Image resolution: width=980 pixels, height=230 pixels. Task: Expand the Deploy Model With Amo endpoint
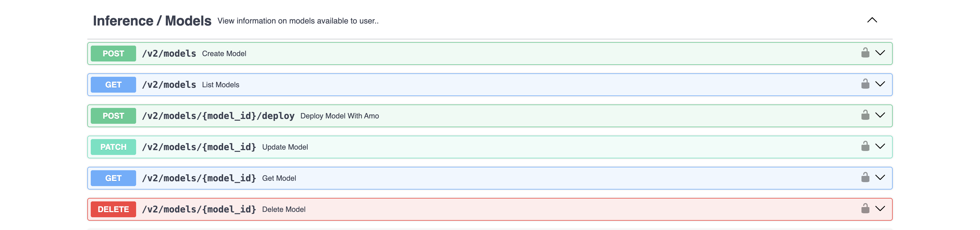880,115
